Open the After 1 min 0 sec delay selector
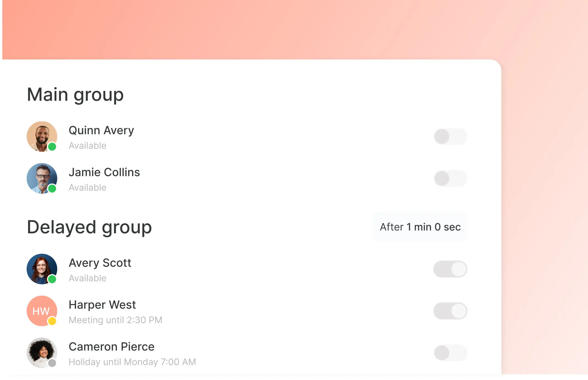 point(420,227)
